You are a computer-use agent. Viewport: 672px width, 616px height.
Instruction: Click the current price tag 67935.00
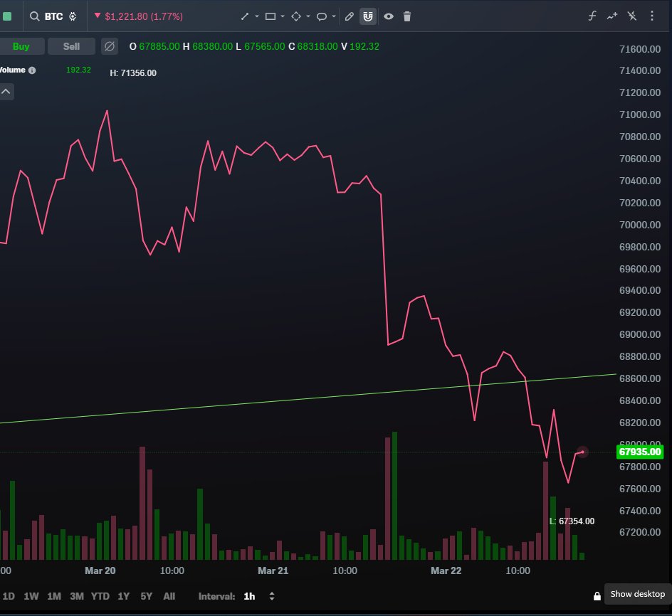click(x=640, y=452)
